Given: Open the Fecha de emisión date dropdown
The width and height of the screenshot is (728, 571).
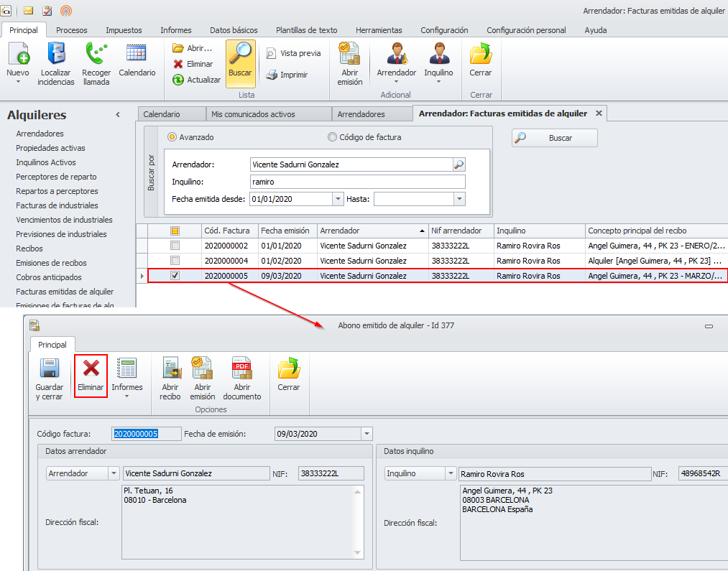Looking at the screenshot, I should tap(367, 434).
